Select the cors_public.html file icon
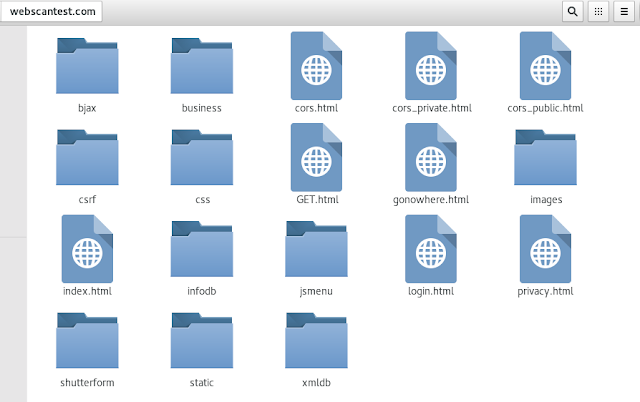The width and height of the screenshot is (640, 402). (x=545, y=66)
